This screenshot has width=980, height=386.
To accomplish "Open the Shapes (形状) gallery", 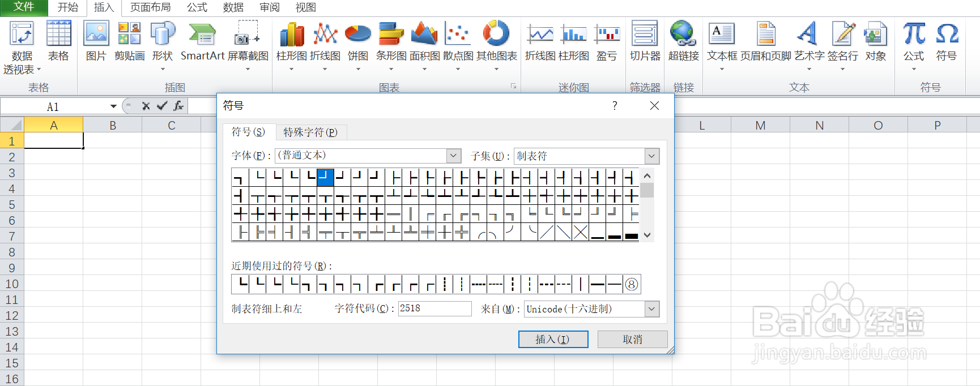I will pos(163,46).
